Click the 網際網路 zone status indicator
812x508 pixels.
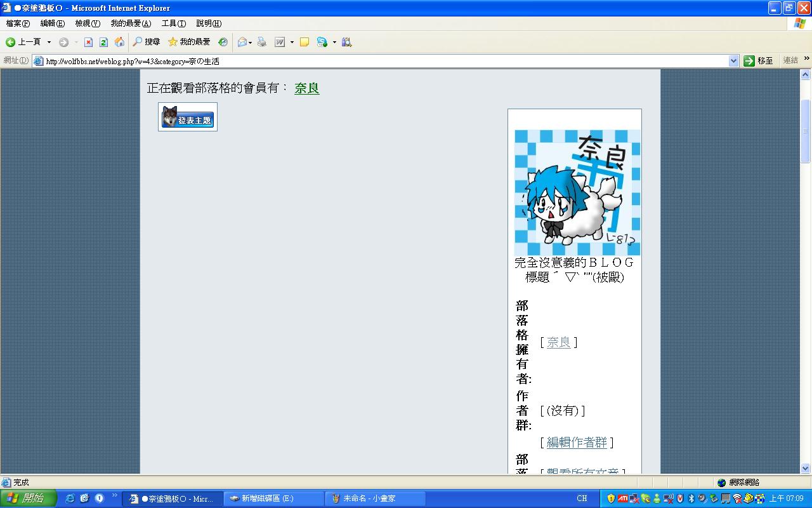(739, 483)
